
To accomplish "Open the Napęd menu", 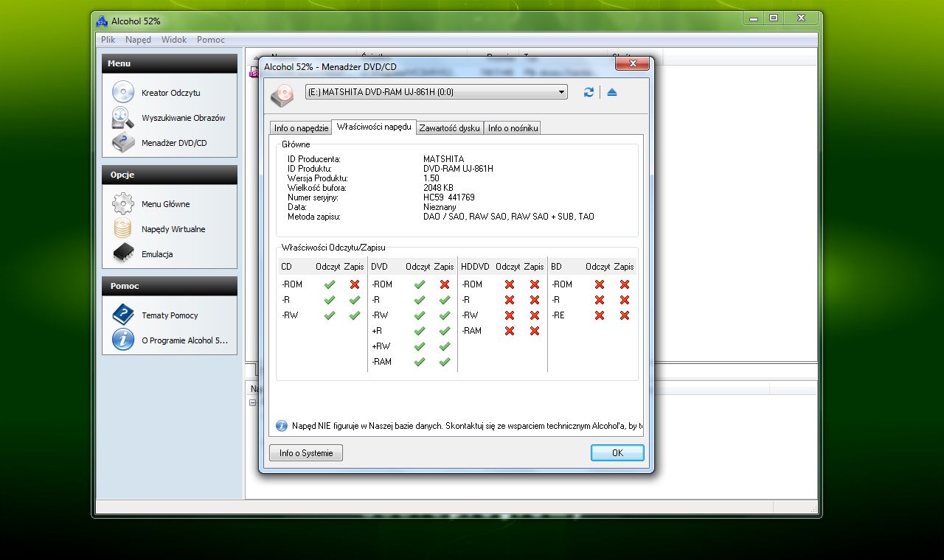I will tap(138, 40).
